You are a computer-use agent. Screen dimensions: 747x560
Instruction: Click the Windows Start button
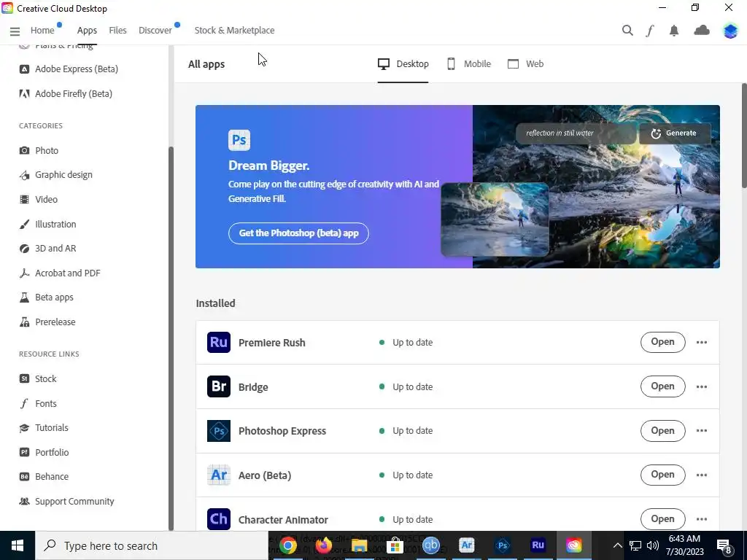pyautogui.click(x=18, y=545)
